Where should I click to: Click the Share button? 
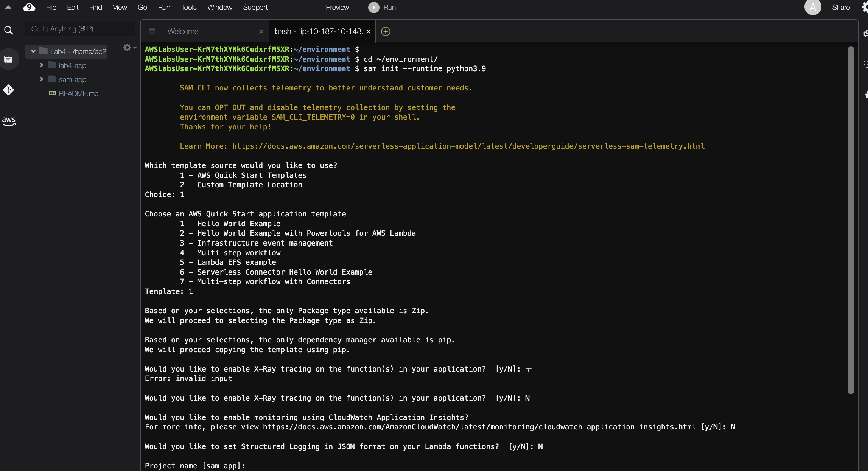click(841, 7)
